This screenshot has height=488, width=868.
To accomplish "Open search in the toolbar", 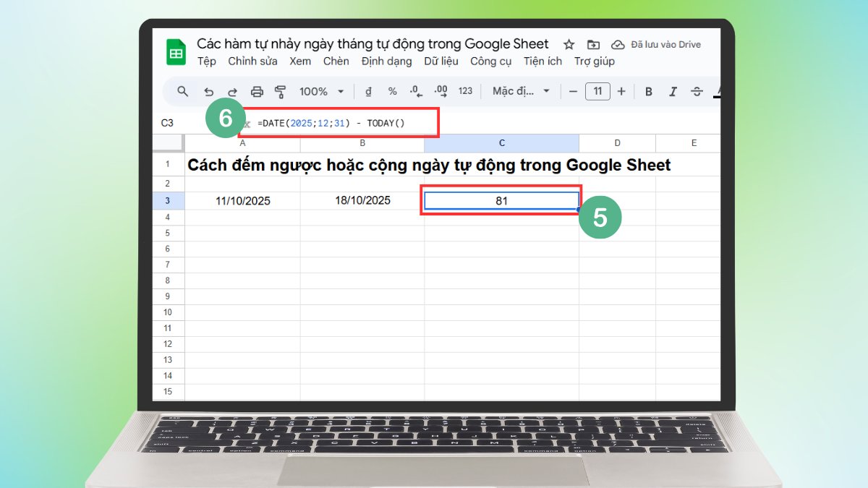I will [x=182, y=91].
